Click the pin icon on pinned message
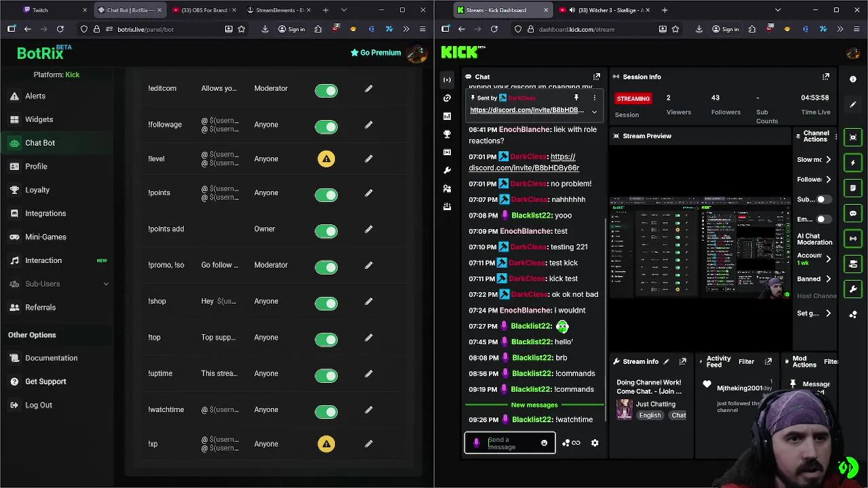The image size is (868, 488). pos(576,98)
